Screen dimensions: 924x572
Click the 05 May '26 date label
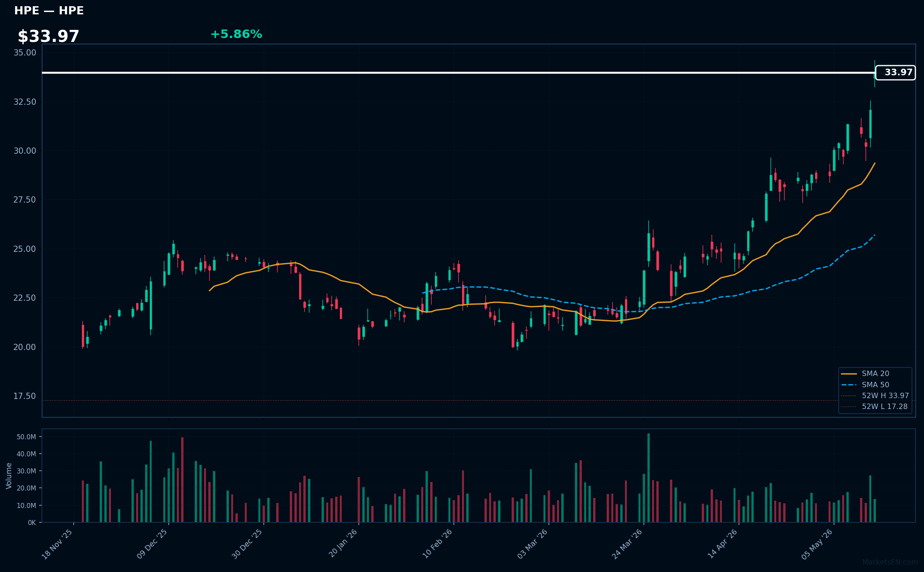pos(817,544)
